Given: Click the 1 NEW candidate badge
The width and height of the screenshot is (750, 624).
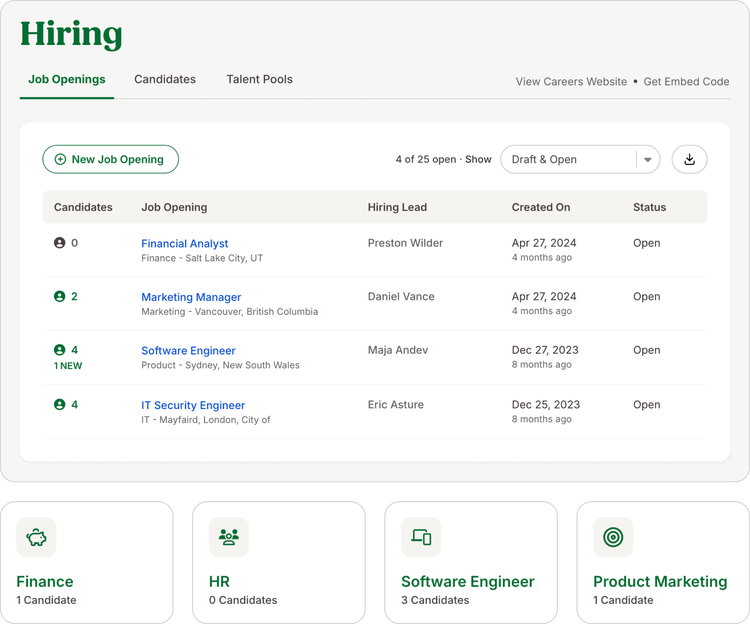Looking at the screenshot, I should click(x=68, y=366).
